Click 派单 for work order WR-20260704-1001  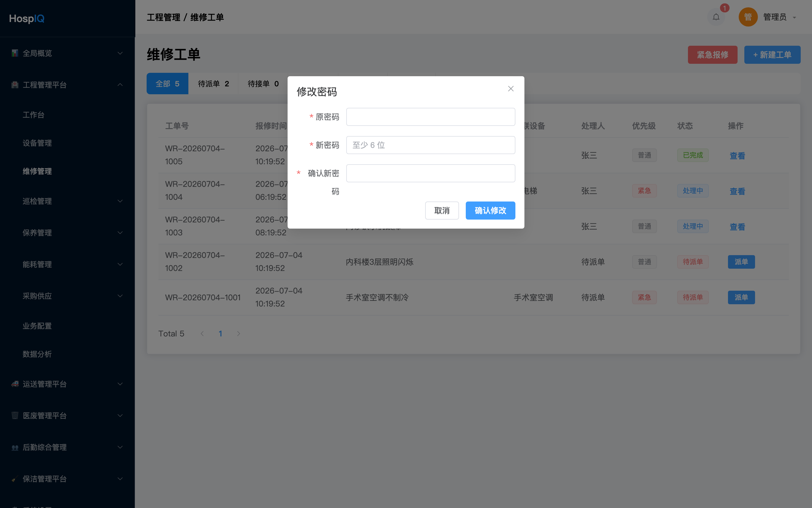click(741, 298)
